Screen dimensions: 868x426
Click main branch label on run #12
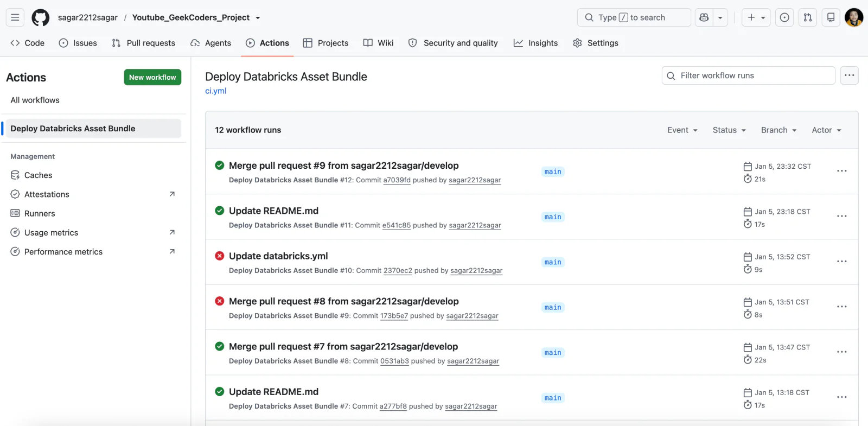(553, 171)
